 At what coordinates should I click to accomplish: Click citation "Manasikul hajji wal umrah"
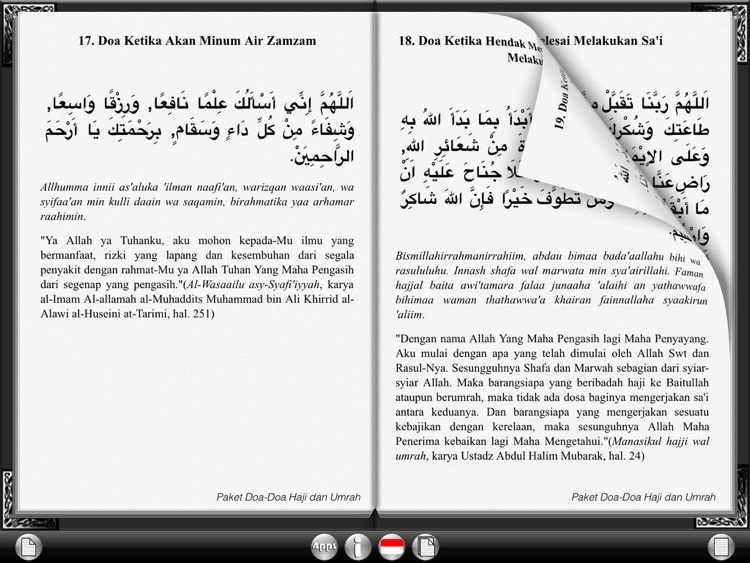(552, 448)
